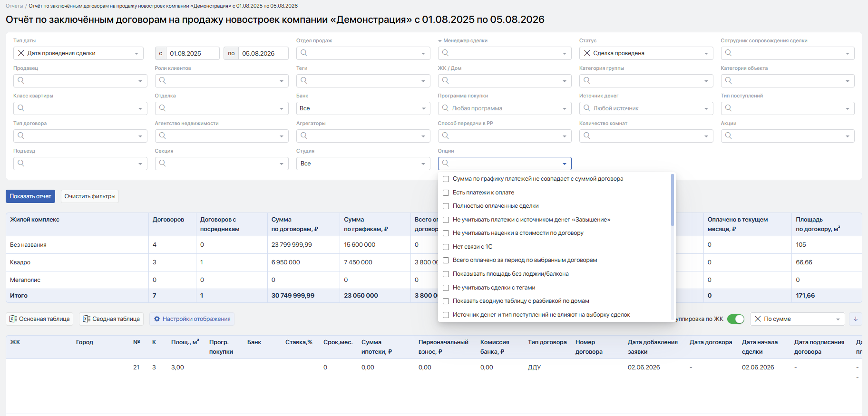Click the 'Сумма ипотеки, ₽' column header

[377, 347]
